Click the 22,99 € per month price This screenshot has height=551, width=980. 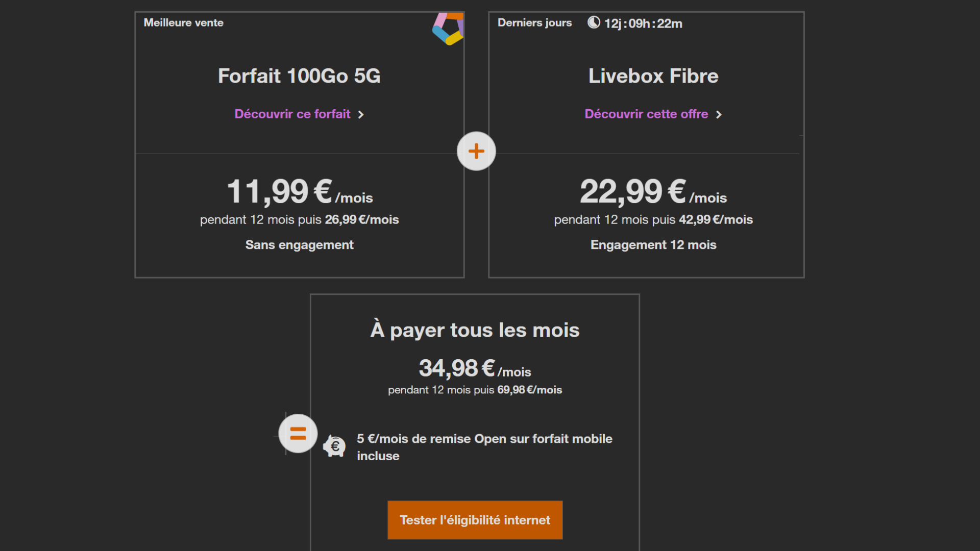point(653,192)
